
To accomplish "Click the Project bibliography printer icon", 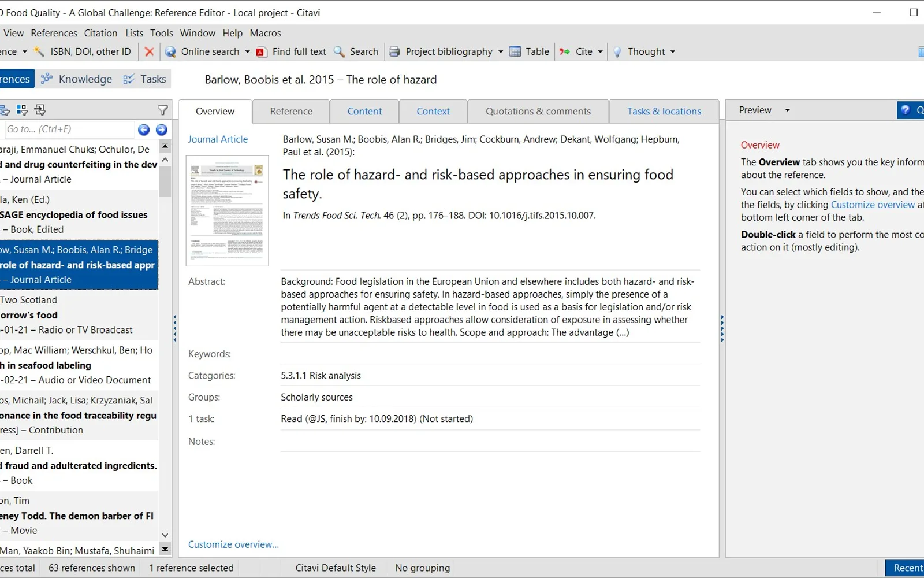I will coord(394,51).
